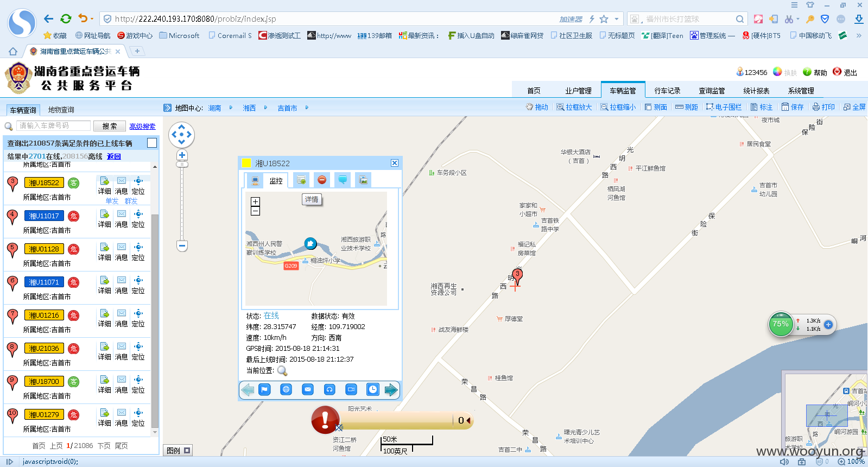Image resolution: width=868 pixels, height=467 pixels.
Task: Tick the select-all checkbox in results header
Action: 152,143
